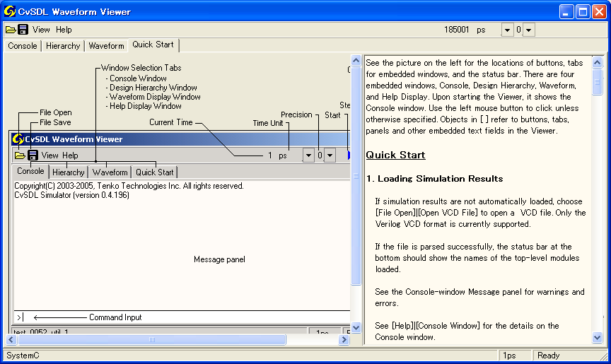Click the File Open folder icon in toolbar
This screenshot has width=611, height=364.
pyautogui.click(x=11, y=30)
